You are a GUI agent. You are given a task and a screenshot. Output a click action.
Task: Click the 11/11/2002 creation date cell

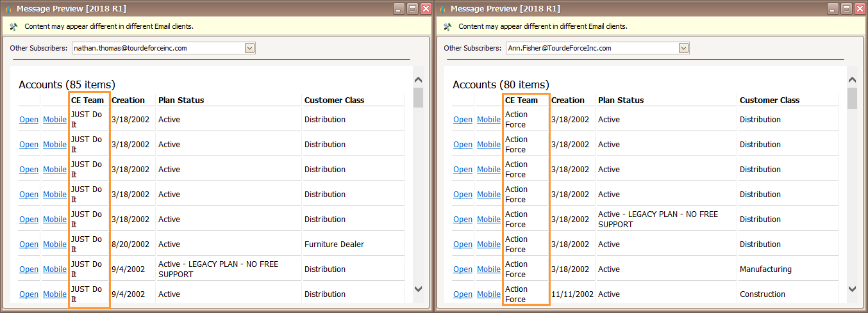click(572, 294)
